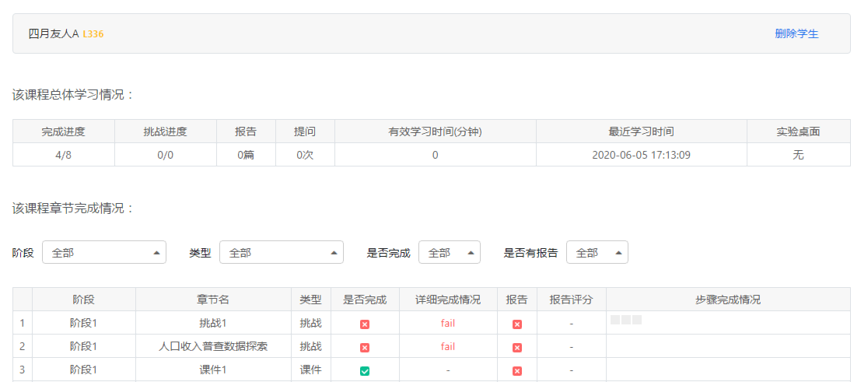868x382 pixels.
Task: Click red X report icon for 挑战1 row
Action: coord(517,324)
